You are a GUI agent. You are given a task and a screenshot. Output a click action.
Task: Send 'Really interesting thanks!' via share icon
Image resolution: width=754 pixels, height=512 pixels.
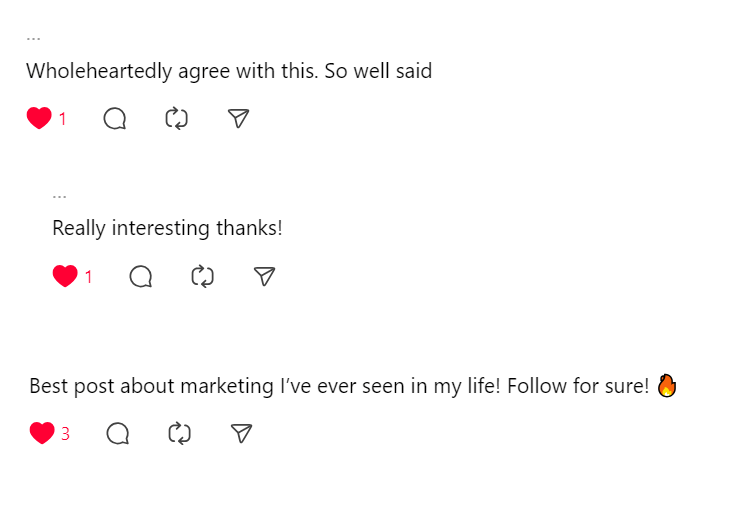click(264, 276)
